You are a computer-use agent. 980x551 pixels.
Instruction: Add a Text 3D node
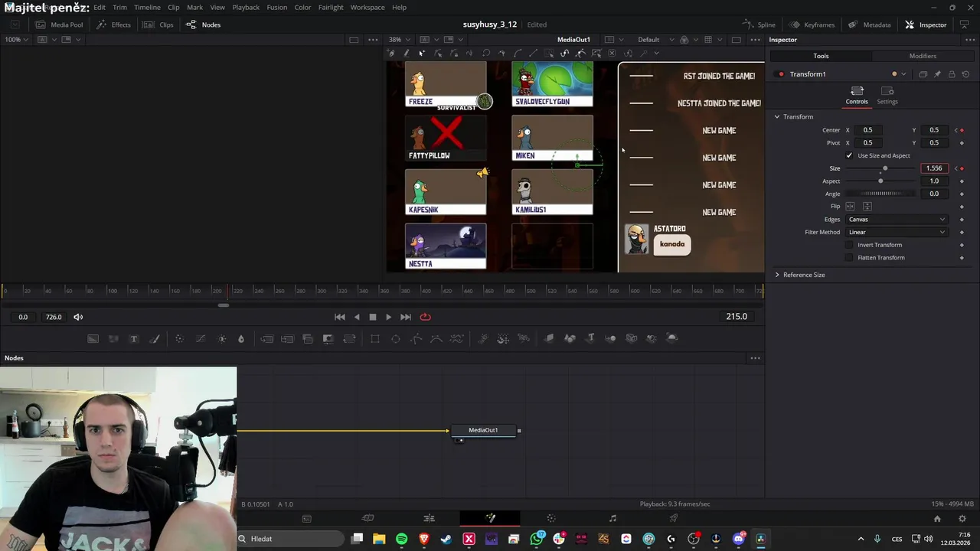click(590, 338)
